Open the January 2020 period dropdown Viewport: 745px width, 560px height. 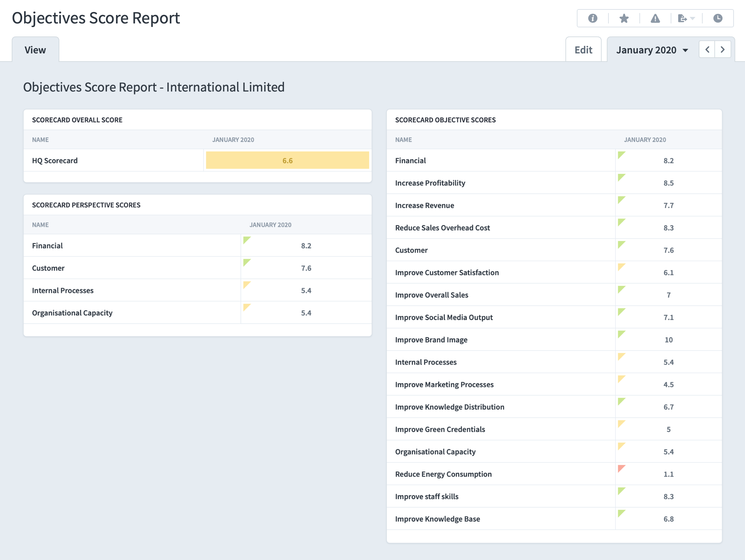(x=652, y=50)
